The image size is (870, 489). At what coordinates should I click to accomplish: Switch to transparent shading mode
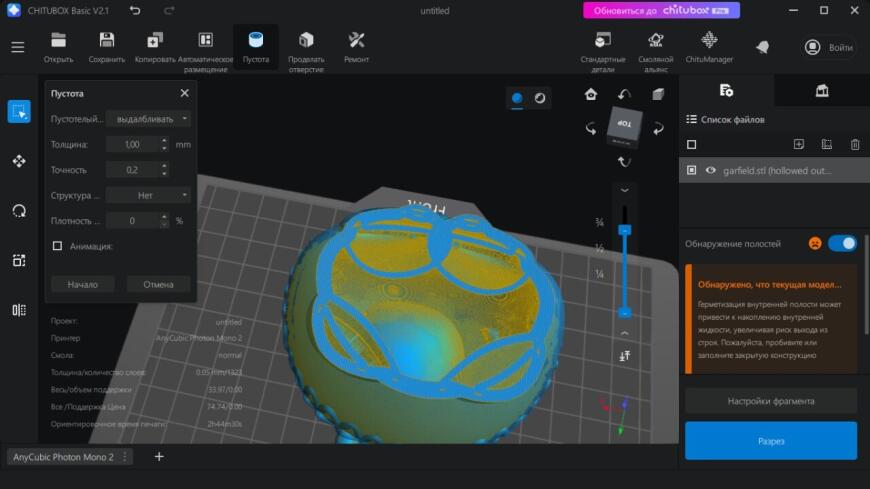pyautogui.click(x=540, y=98)
